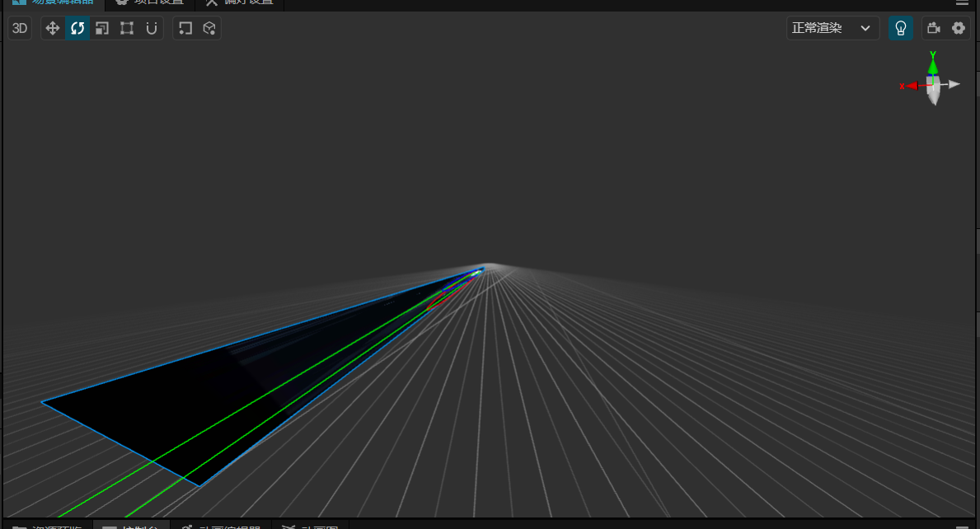Image resolution: width=980 pixels, height=529 pixels.
Task: Toggle the local/world coordinate cube icon
Action: tap(209, 28)
